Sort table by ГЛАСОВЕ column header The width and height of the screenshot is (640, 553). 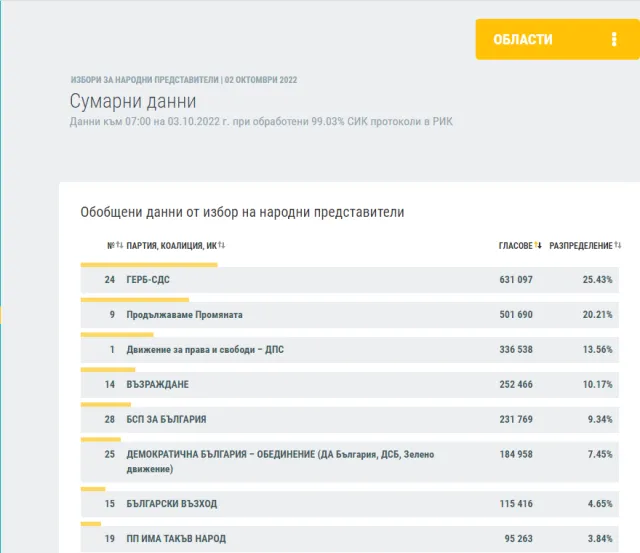[x=515, y=245]
